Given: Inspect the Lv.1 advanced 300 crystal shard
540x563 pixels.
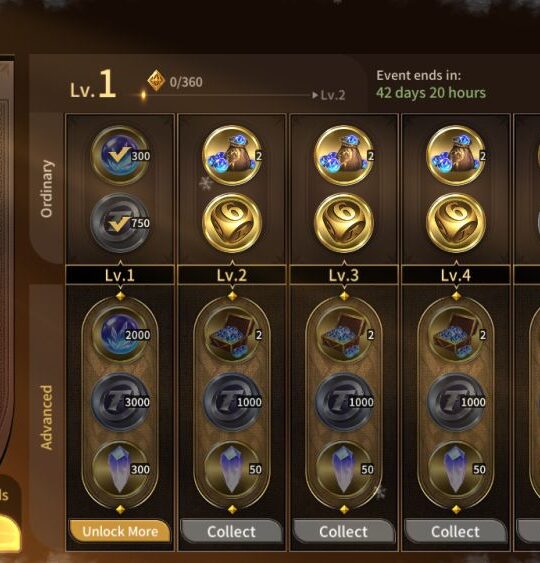Looking at the screenshot, I should [x=120, y=469].
